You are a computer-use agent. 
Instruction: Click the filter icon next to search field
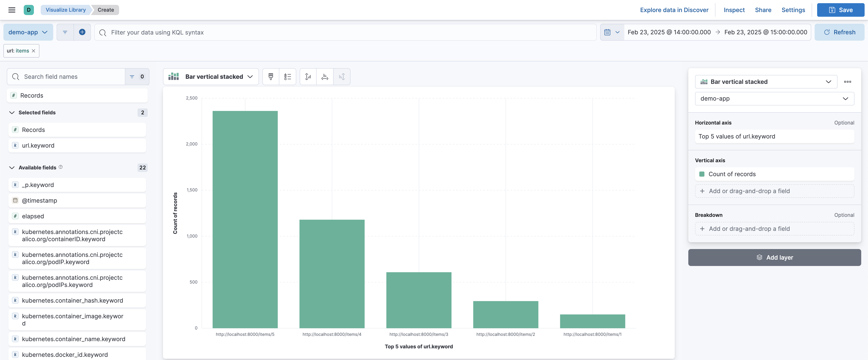[x=132, y=76]
